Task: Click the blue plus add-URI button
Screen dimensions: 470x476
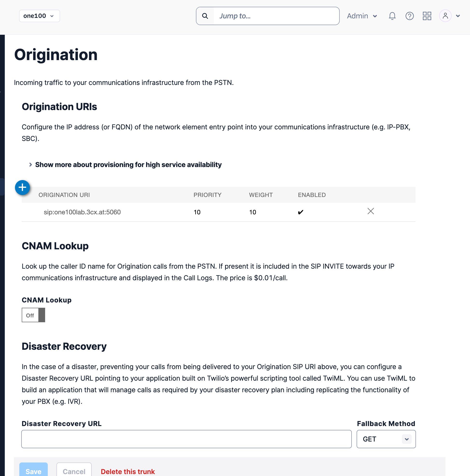Action: coord(22,188)
